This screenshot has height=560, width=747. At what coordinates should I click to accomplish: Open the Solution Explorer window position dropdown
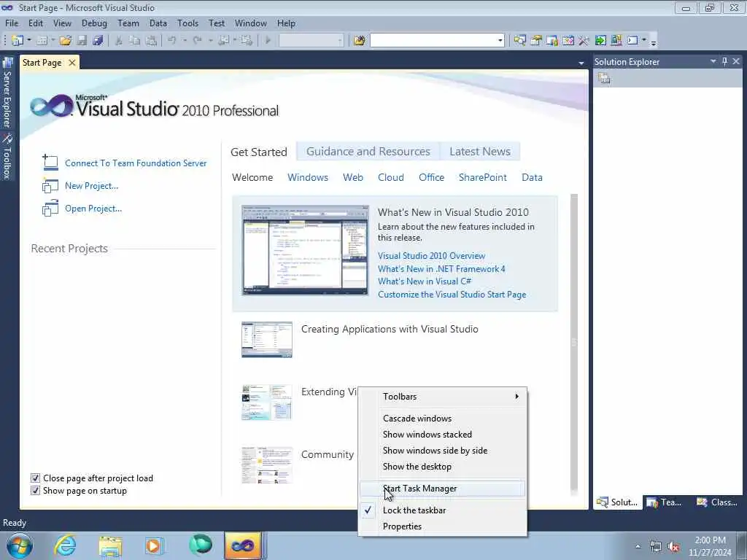[x=713, y=61]
